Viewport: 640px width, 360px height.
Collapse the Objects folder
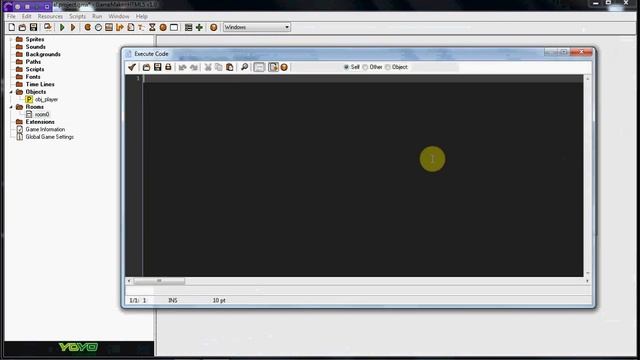11,92
